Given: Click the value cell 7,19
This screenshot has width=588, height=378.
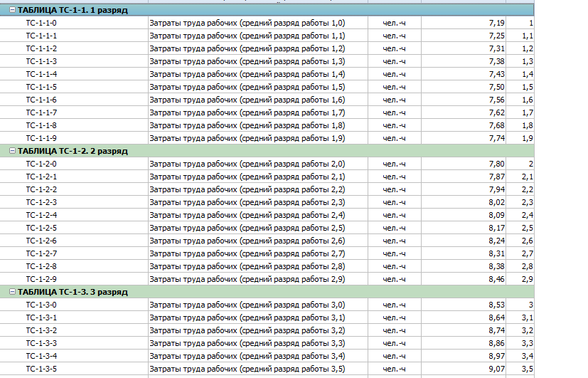Looking at the screenshot, I should pyautogui.click(x=496, y=23).
